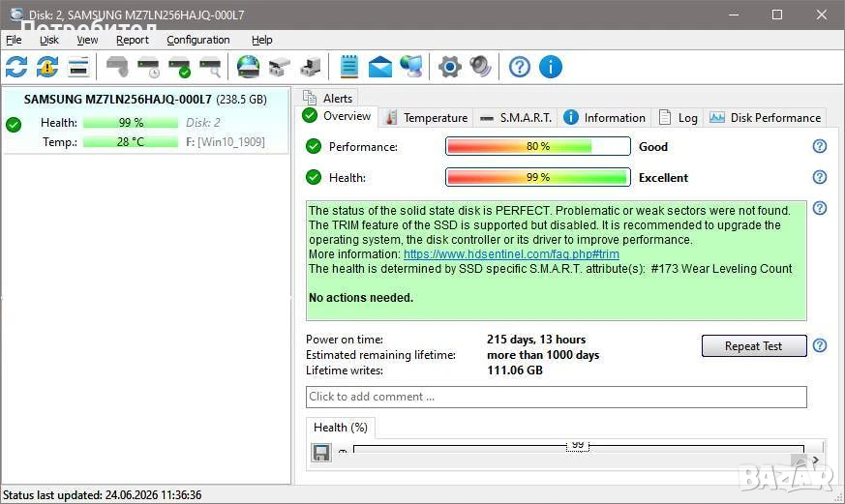This screenshot has width=845, height=504.
Task: Open the blue notepad report icon
Action: pos(349,68)
